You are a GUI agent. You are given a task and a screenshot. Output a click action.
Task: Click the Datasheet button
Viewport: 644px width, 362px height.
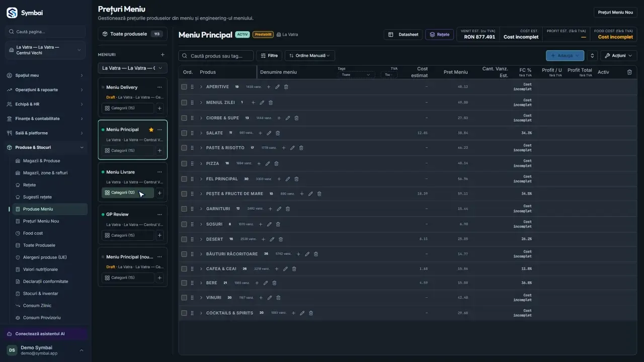(403, 35)
